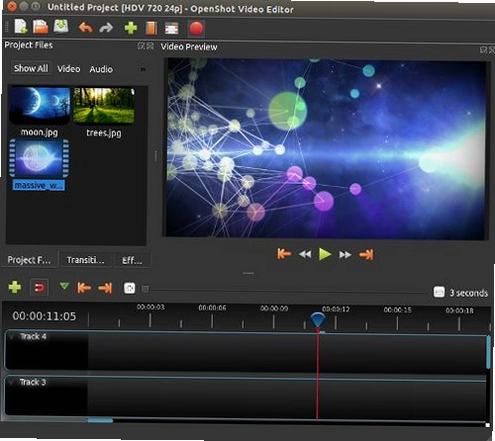Undo the last action

coord(86,28)
